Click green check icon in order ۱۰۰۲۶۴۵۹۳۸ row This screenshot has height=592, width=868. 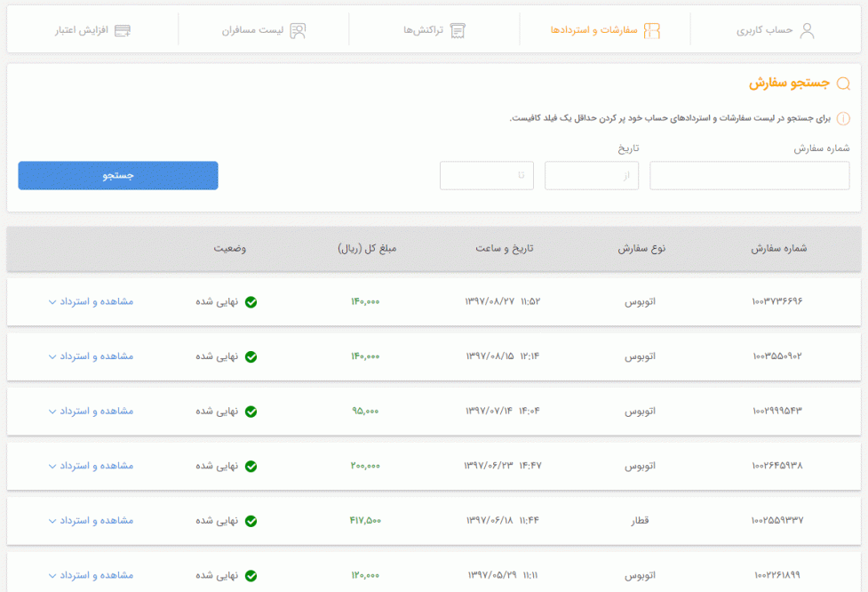coord(251,467)
